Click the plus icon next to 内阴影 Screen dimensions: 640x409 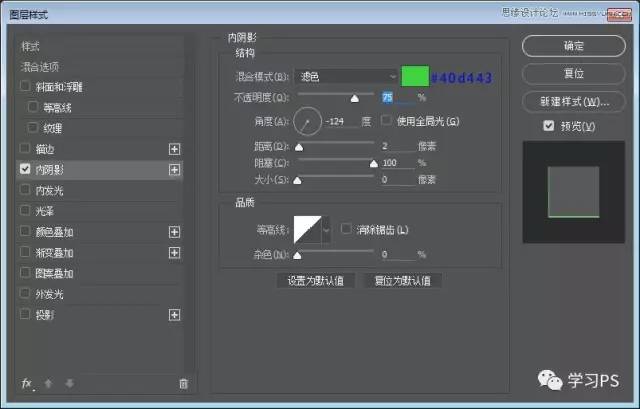[175, 170]
